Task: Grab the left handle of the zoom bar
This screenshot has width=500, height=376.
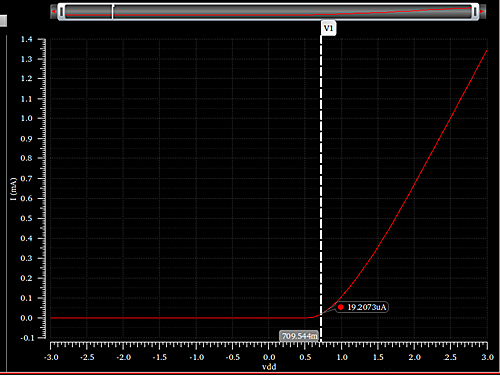Action: pyautogui.click(x=62, y=12)
